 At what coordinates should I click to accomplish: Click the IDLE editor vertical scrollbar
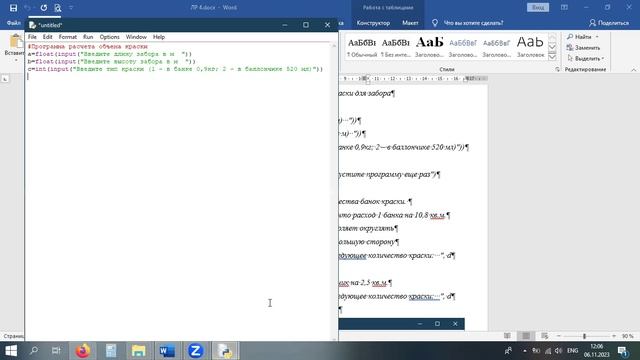tap(334, 191)
